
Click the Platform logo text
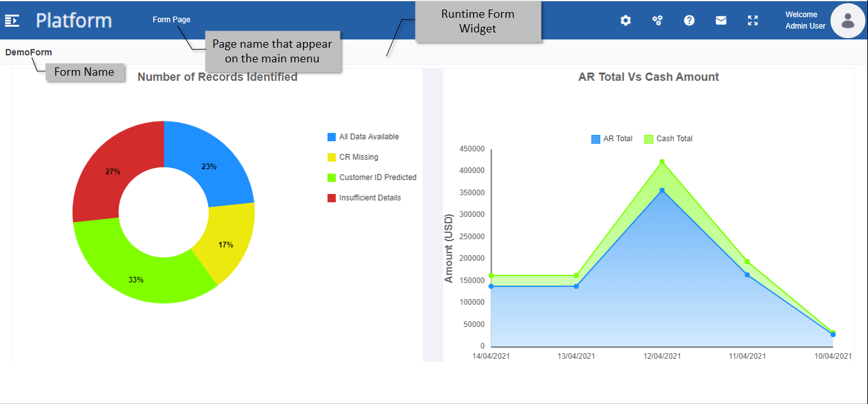coord(74,20)
